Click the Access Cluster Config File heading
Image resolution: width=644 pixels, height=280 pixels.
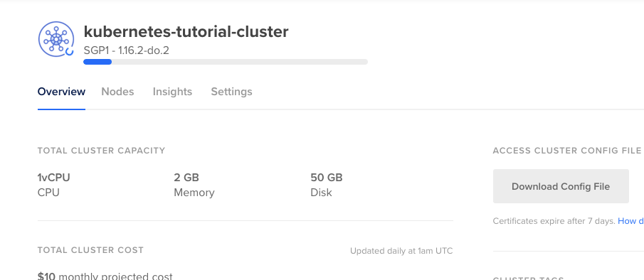point(566,151)
